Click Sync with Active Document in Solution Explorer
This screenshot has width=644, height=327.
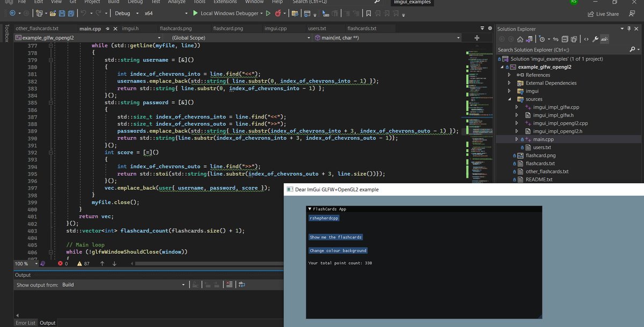coord(556,39)
